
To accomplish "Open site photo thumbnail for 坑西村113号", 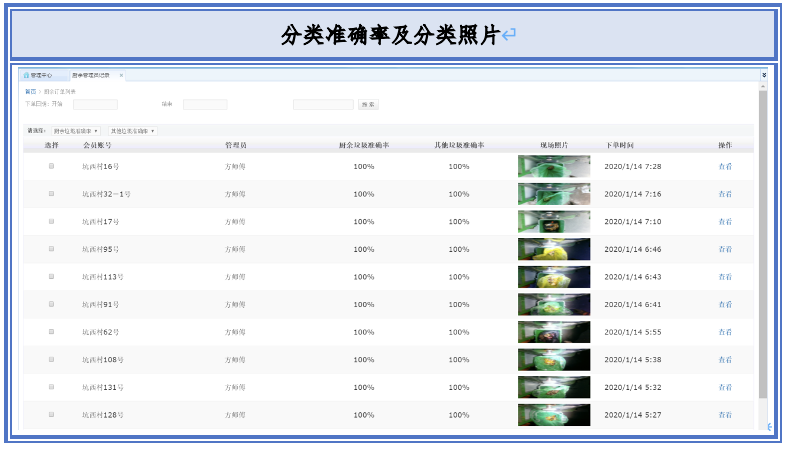I will click(553, 277).
